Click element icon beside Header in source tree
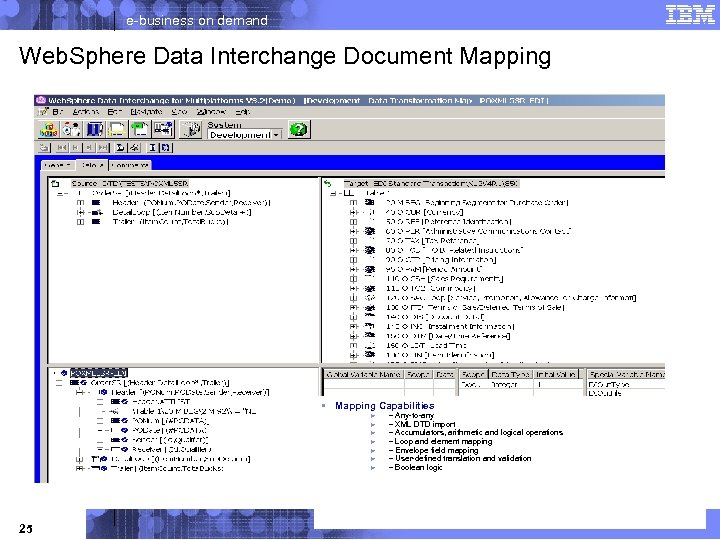Screen dimensions: 720x540 point(96,202)
